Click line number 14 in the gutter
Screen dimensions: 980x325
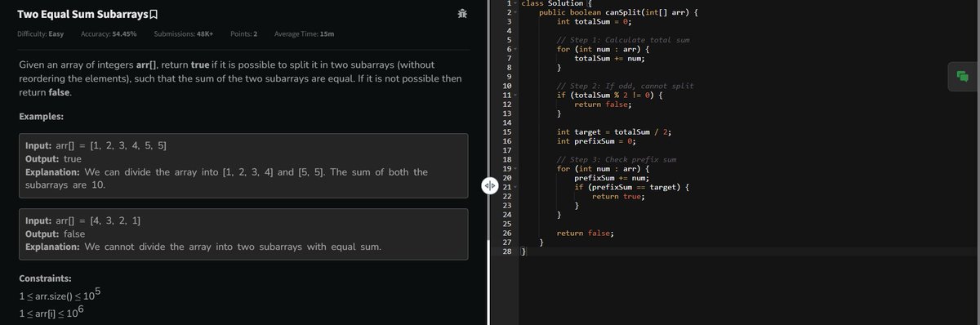pyautogui.click(x=506, y=122)
